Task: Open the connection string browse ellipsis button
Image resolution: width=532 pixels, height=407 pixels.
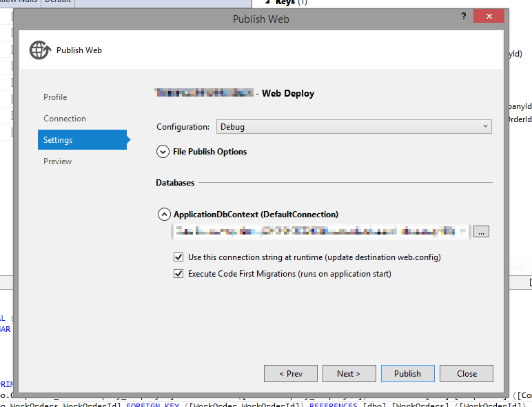Action: (481, 232)
